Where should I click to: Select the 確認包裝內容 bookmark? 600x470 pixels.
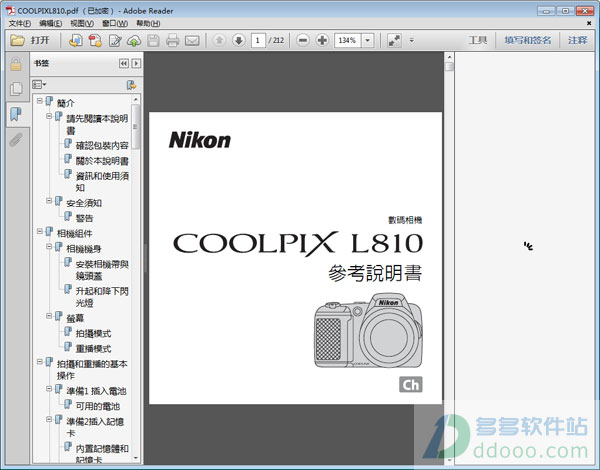point(102,145)
